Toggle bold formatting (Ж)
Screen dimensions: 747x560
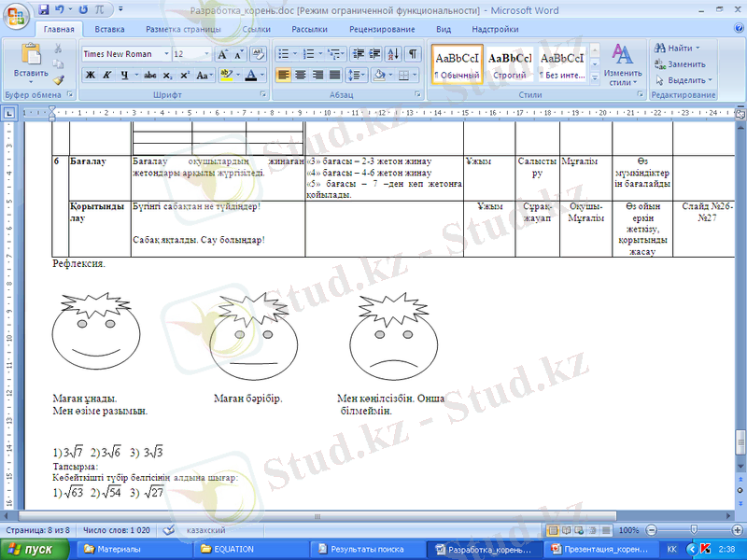coord(91,75)
